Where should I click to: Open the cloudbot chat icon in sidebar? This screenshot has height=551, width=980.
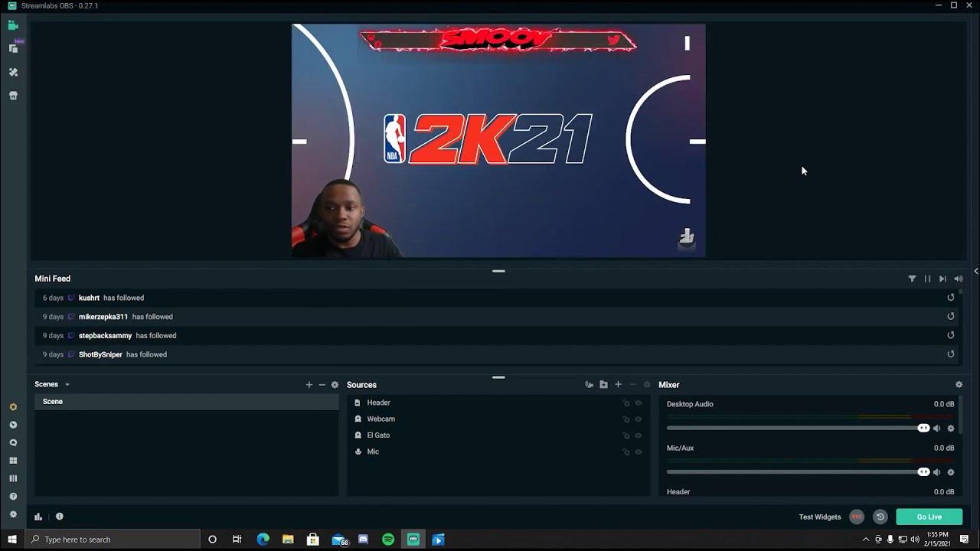[x=13, y=443]
